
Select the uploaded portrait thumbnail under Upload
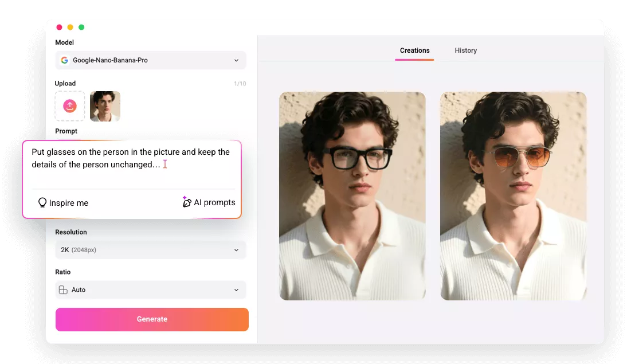pos(105,105)
